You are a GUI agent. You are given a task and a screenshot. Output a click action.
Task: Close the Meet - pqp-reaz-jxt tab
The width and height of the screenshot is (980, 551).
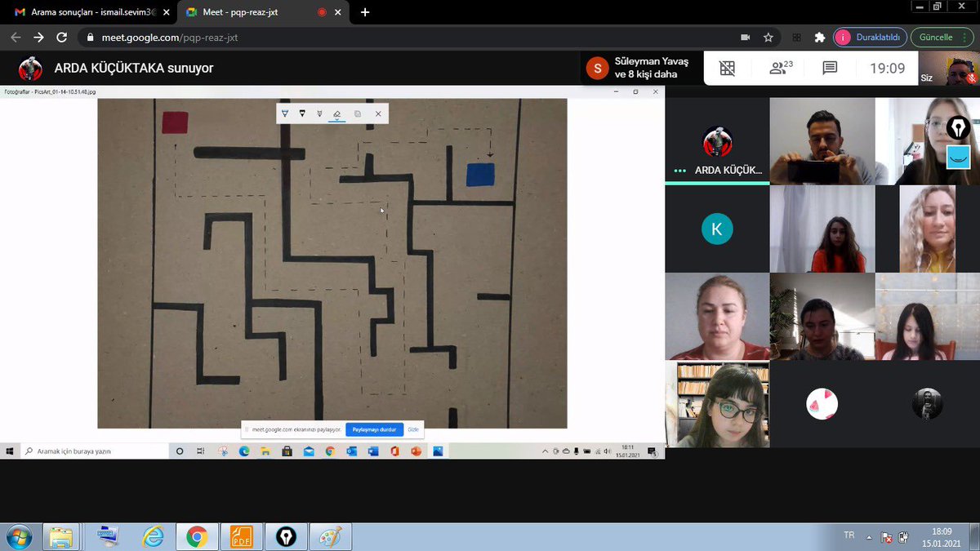[x=337, y=12]
